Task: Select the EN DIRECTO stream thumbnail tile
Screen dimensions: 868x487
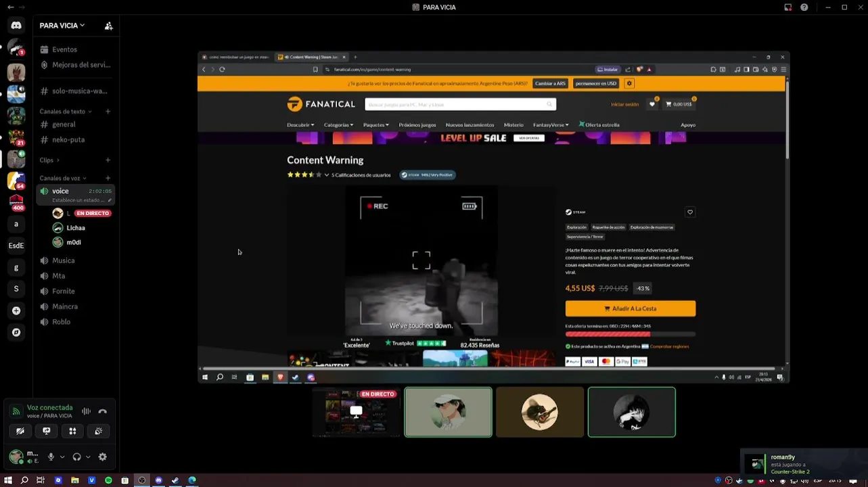Action: pos(356,412)
